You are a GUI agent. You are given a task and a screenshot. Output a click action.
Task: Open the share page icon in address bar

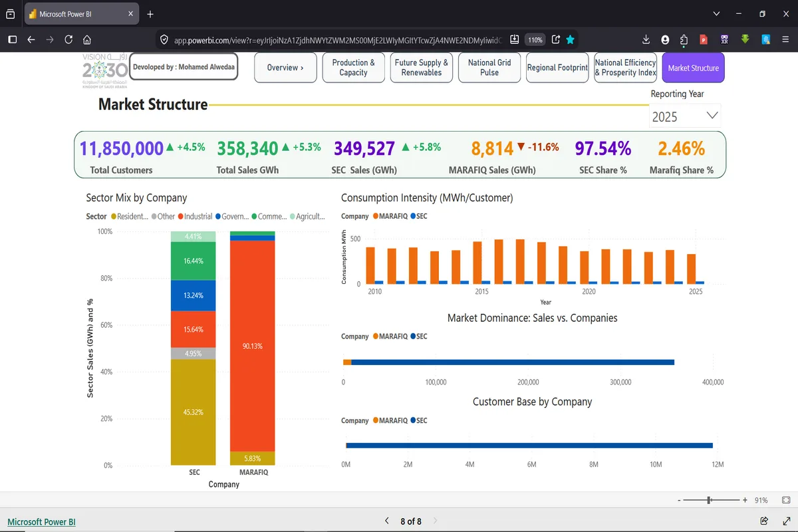click(x=555, y=40)
